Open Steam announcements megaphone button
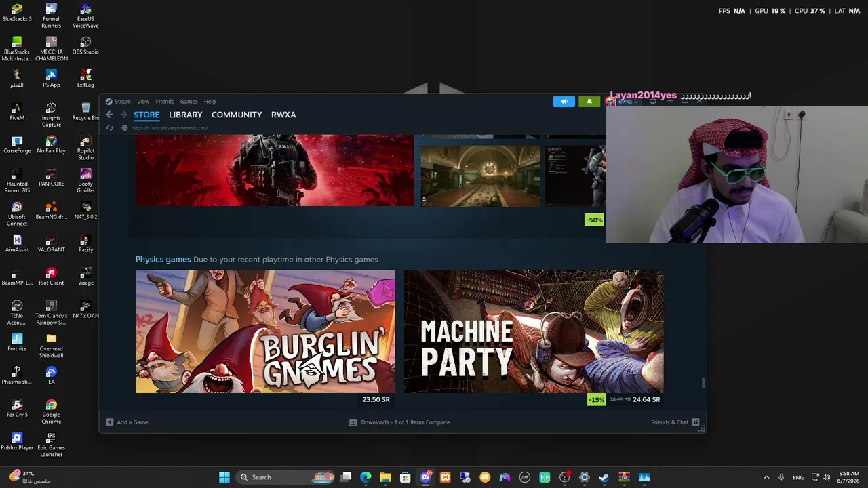 tap(564, 102)
